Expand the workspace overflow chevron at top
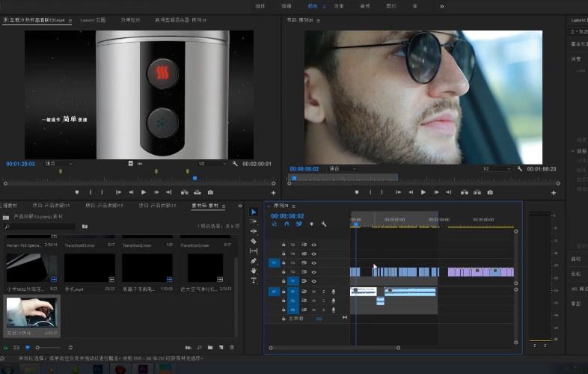The width and height of the screenshot is (588, 374). point(441,6)
